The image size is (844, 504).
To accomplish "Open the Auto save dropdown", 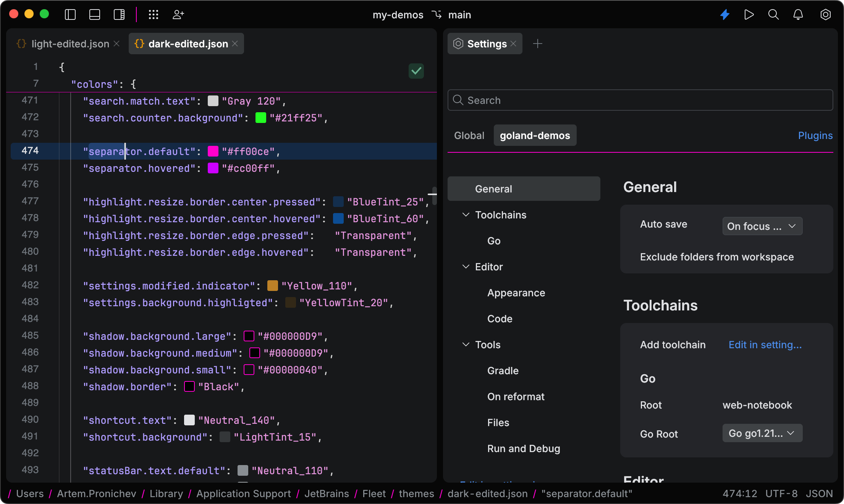I will 762,226.
